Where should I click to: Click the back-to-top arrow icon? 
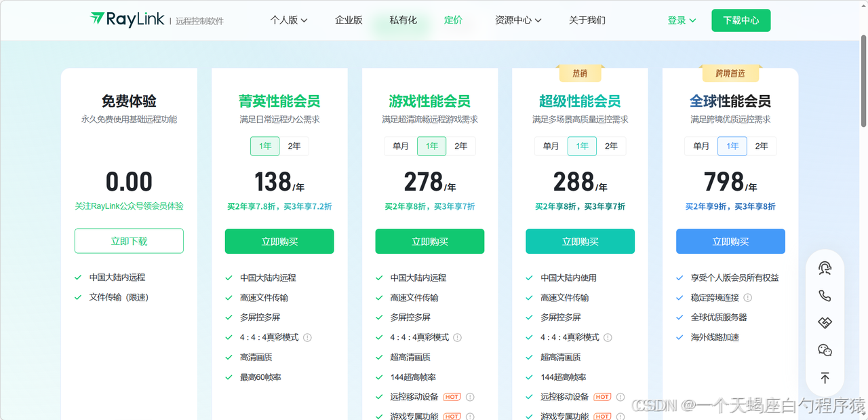coord(825,377)
